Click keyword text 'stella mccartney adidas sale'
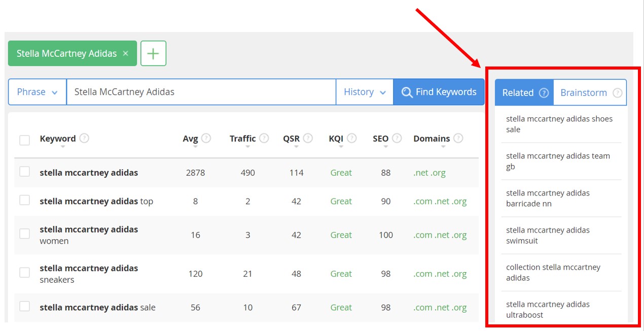 point(97,307)
